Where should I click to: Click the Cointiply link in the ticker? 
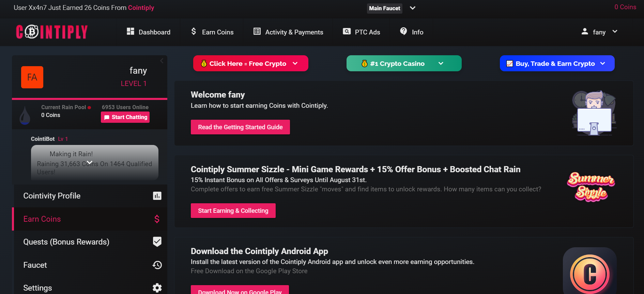[141, 8]
